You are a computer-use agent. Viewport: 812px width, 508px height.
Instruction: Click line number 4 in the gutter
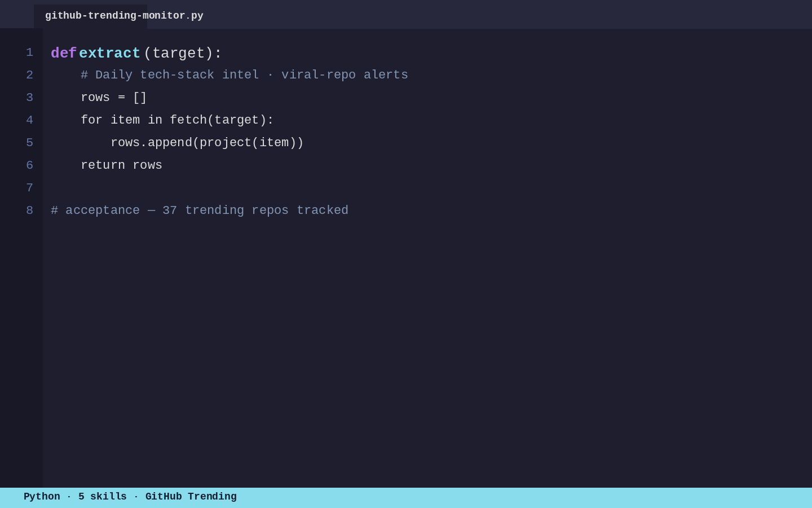click(29, 120)
